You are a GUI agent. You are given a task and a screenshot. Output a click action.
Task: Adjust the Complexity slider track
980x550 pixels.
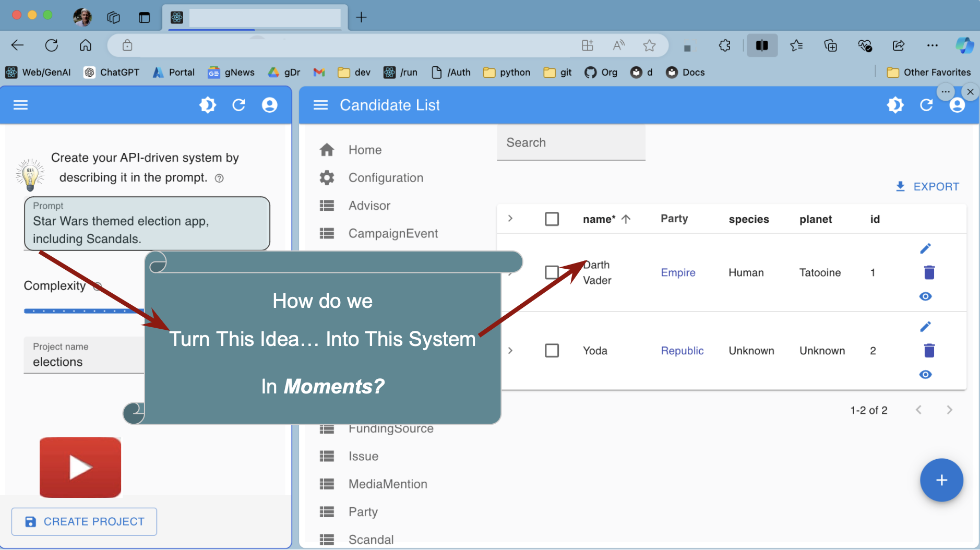(83, 311)
